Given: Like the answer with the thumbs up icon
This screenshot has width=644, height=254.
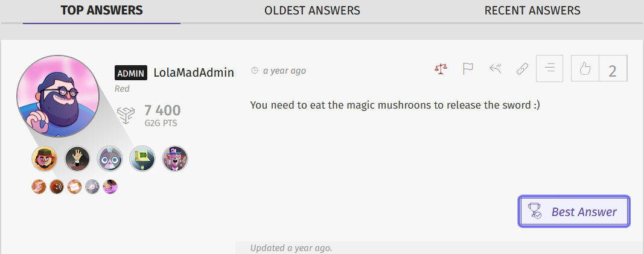Looking at the screenshot, I should [x=585, y=68].
